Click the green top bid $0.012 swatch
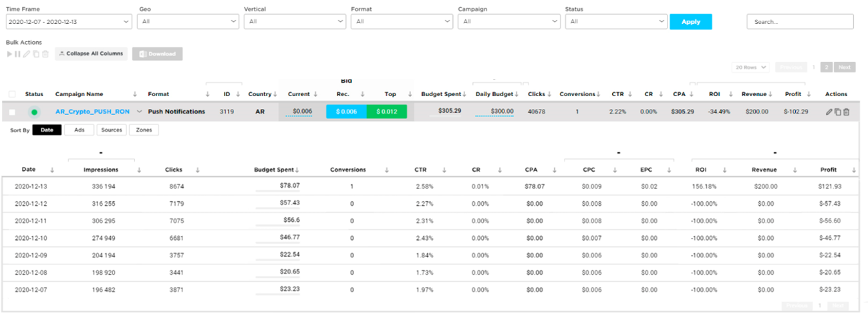Image resolution: width=868 pixels, height=316 pixels. (x=387, y=112)
